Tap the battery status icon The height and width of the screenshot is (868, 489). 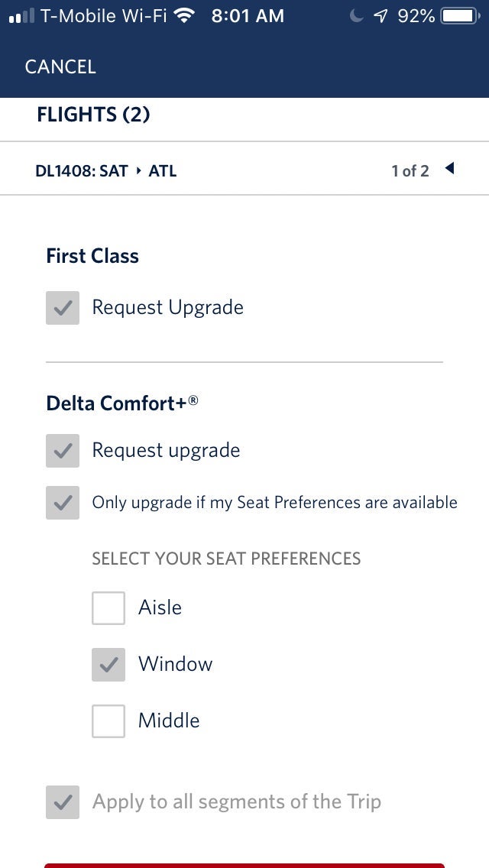pyautogui.click(x=459, y=16)
